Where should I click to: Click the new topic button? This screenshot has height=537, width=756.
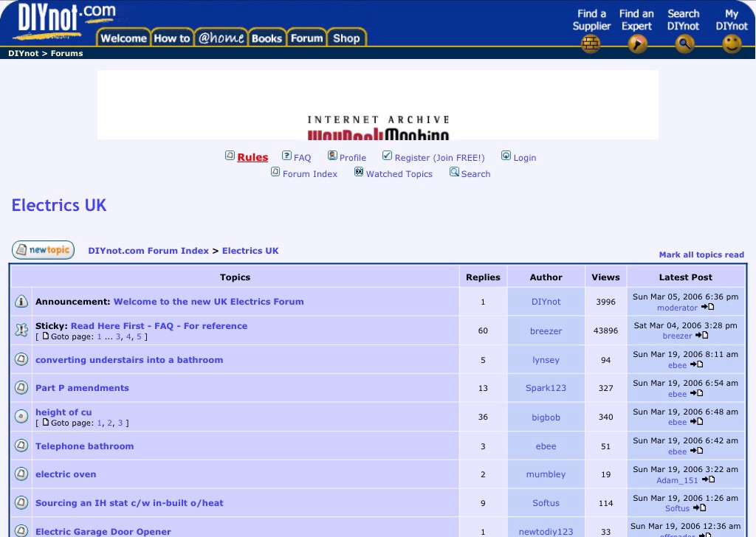click(43, 250)
